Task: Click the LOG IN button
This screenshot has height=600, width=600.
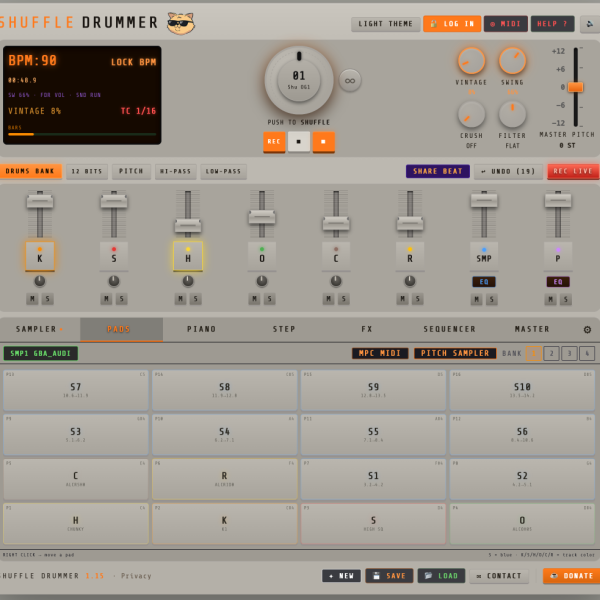Action: [452, 24]
